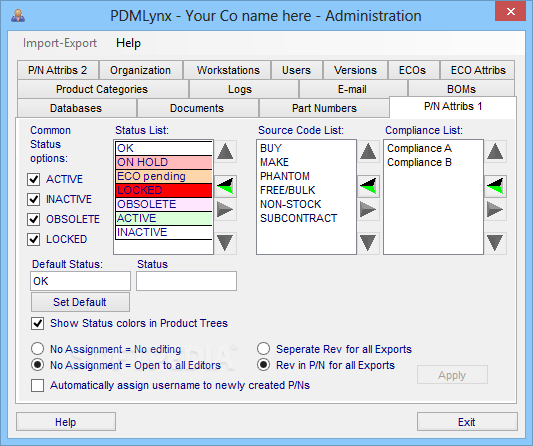Click the Exit button

click(x=467, y=422)
